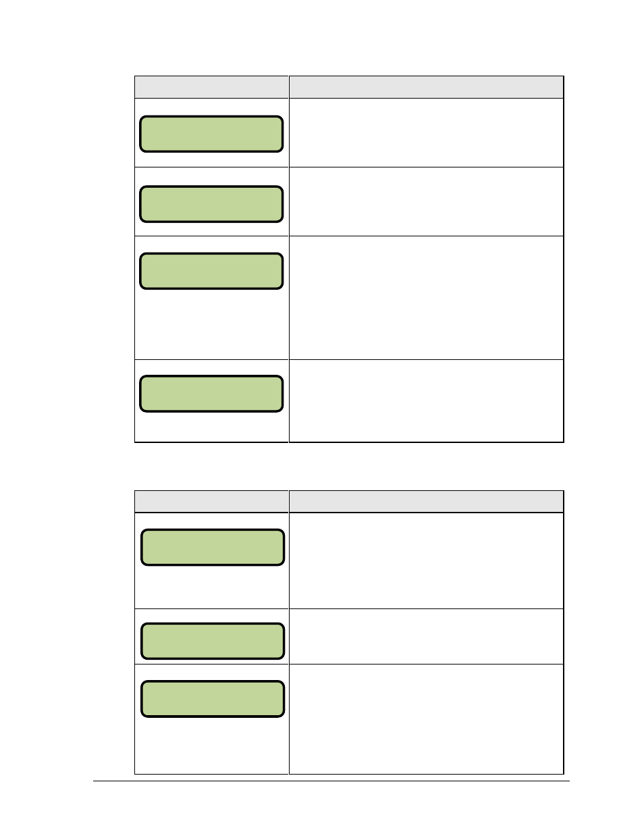This screenshot has width=644, height=834.
Task: Click the blank cell beside the fourth upper display
Action: (426, 401)
